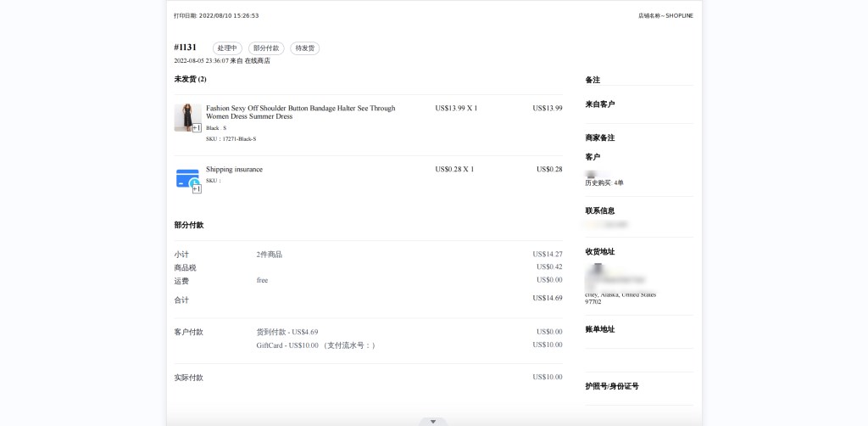Select order number #1131
The height and width of the screenshot is (426, 868).
[185, 48]
